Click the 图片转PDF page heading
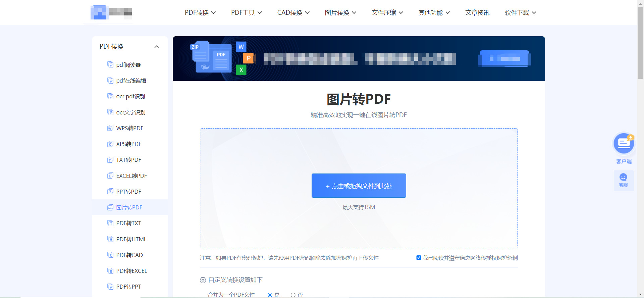This screenshot has height=298, width=644. tap(359, 99)
